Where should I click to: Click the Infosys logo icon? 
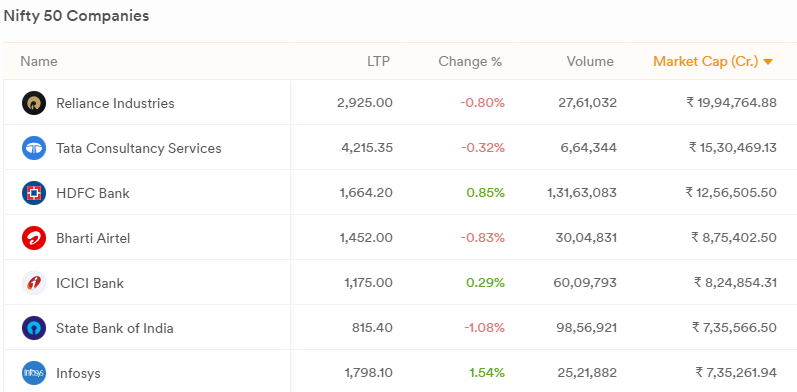(34, 373)
